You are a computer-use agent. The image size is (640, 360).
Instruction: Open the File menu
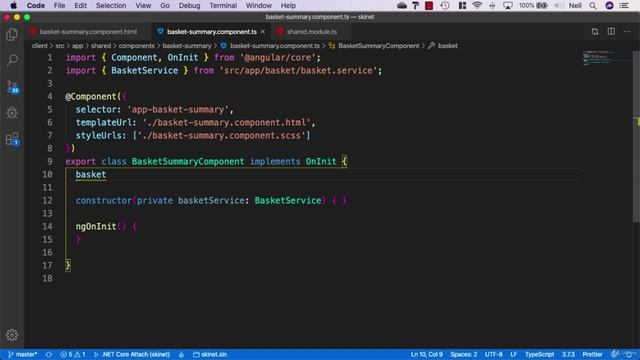tap(59, 5)
